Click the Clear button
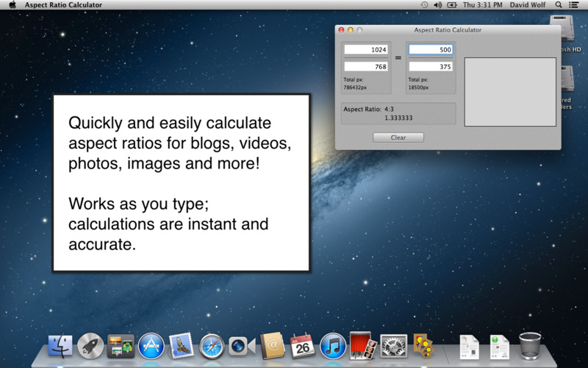Screen dimensions: 588x368 tap(398, 138)
